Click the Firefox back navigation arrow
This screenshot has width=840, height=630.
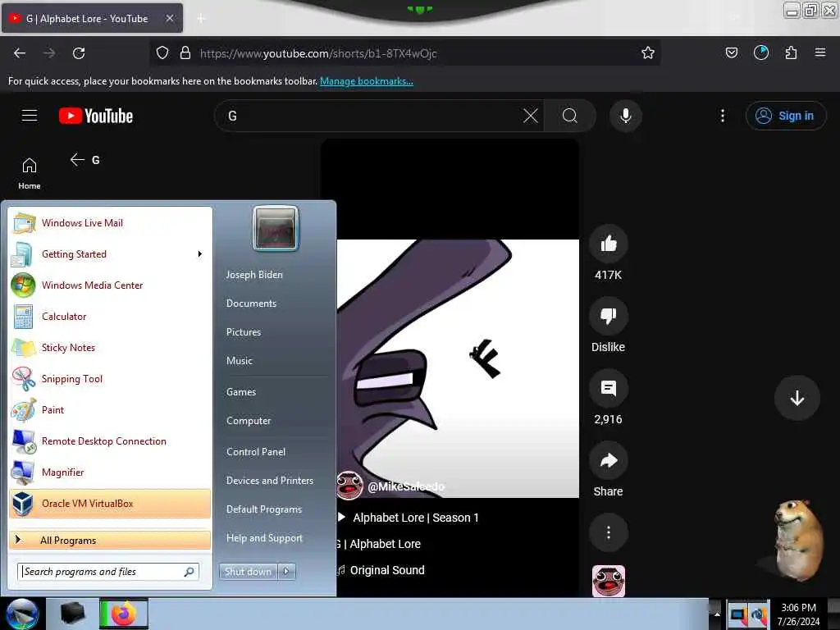point(20,53)
